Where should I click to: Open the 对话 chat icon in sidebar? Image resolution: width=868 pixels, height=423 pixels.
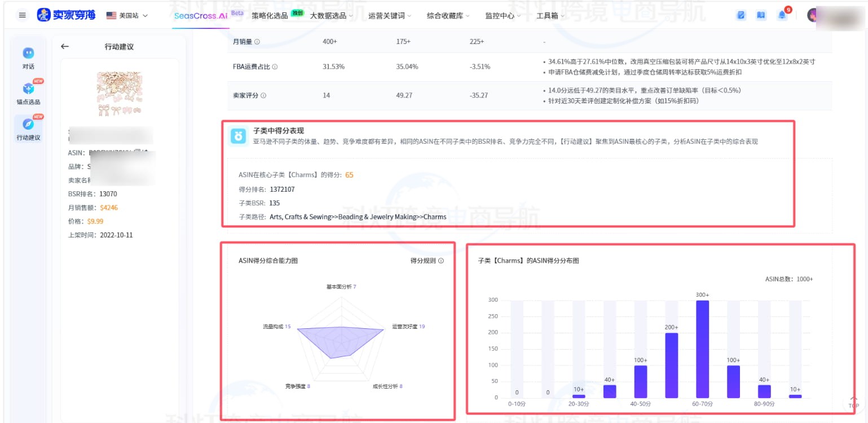[28, 53]
